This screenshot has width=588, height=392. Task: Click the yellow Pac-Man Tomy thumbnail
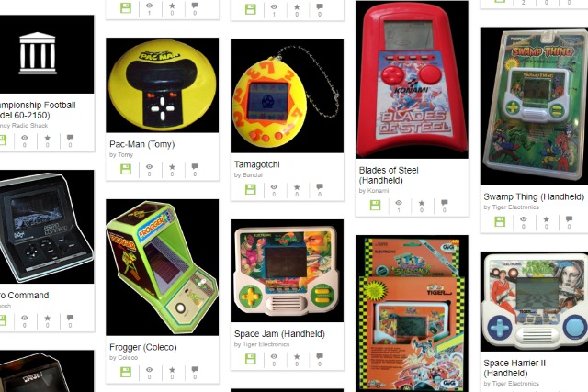point(163,85)
